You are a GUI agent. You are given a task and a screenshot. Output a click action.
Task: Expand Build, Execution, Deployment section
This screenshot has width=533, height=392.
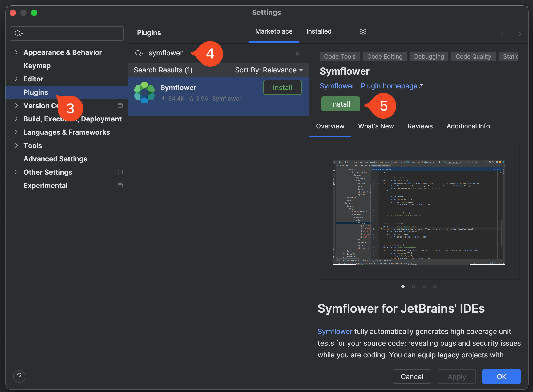(16, 119)
